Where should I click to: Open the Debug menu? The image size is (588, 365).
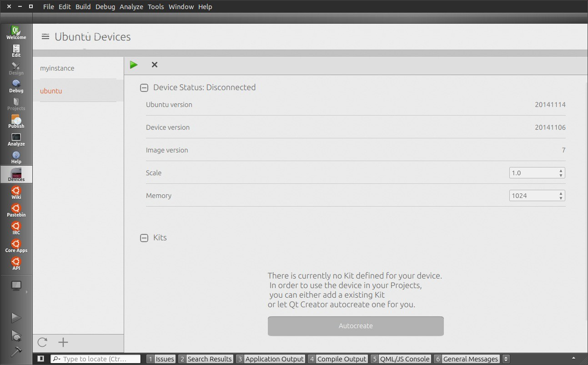(x=105, y=7)
